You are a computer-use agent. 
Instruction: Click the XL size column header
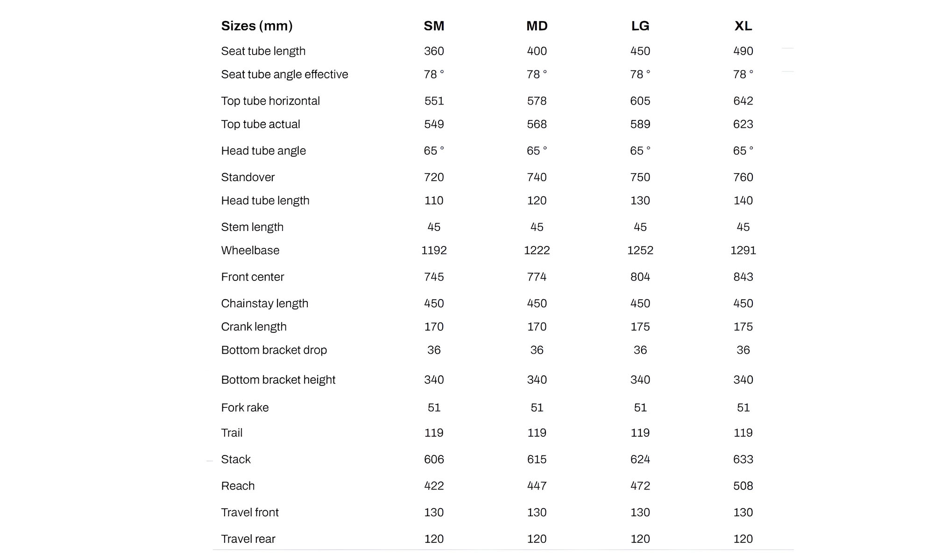743,26
